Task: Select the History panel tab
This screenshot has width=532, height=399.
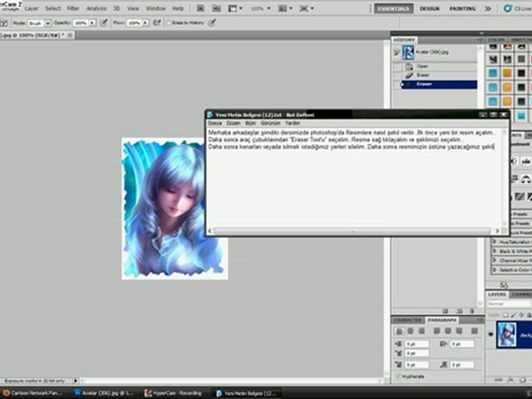Action: pos(404,40)
